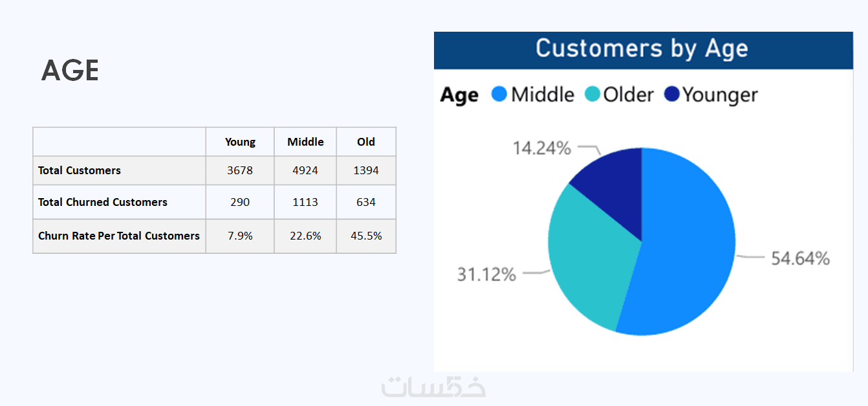Click the Younger legend dark blue dot

[672, 95]
